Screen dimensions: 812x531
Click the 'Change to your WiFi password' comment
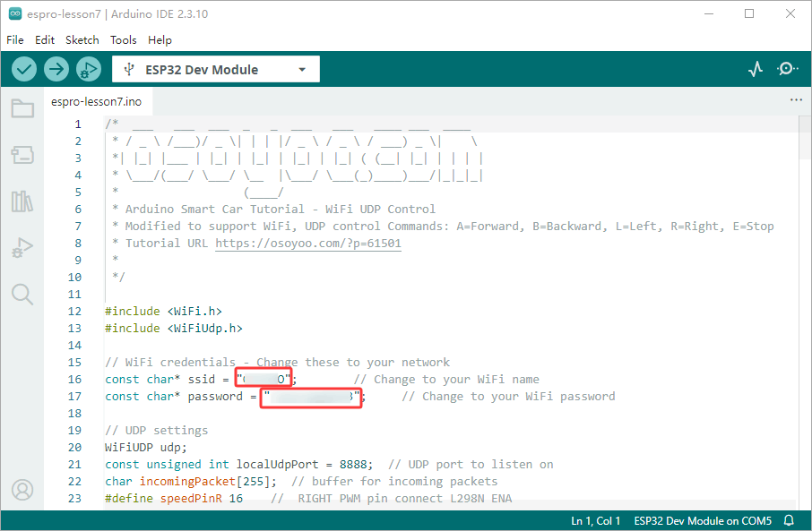click(508, 397)
